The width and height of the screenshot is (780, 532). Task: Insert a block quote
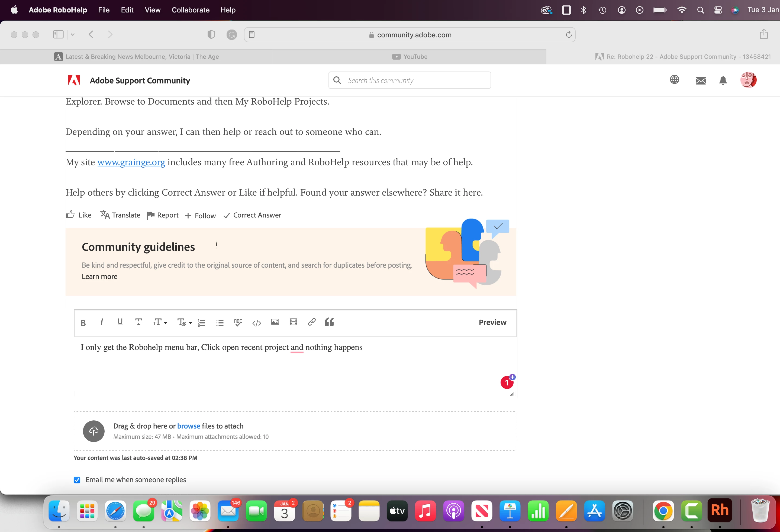coord(329,322)
